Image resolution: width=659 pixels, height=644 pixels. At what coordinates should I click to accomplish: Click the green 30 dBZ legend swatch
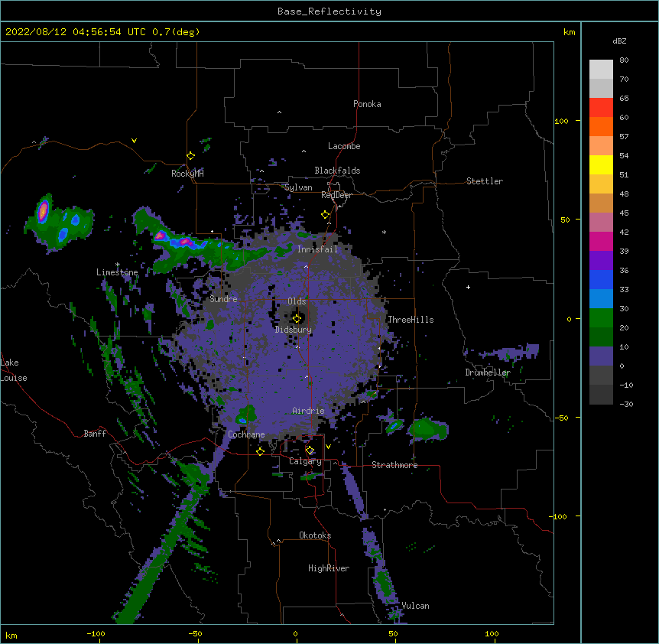tap(601, 318)
